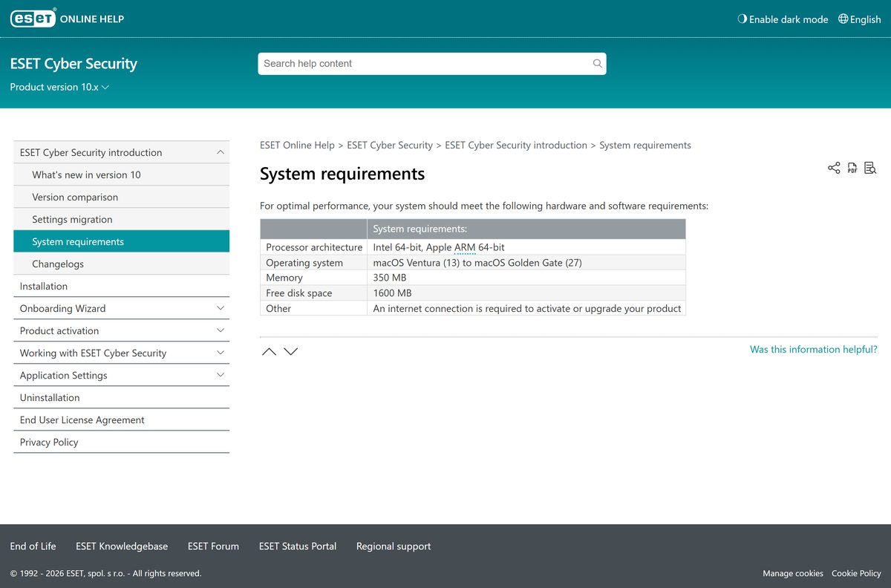Click ESET Cyber Security breadcrumb link
Viewport: 891px width, 588px height.
[x=390, y=146]
